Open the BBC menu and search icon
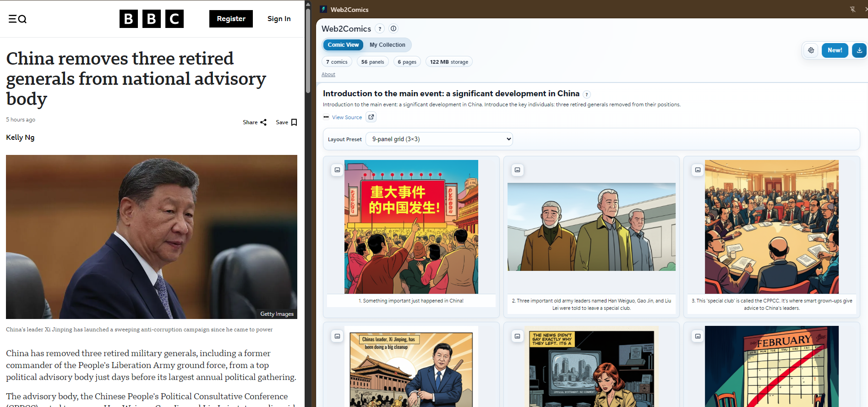 pyautogui.click(x=17, y=19)
